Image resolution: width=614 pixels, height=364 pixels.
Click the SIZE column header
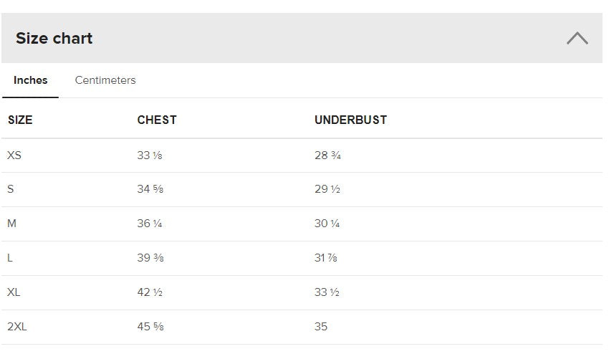pos(20,120)
